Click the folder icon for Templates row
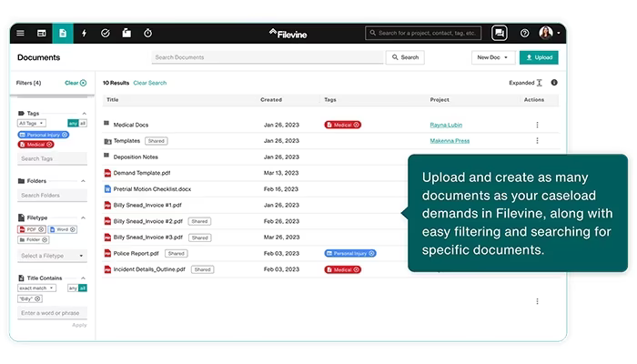637x364 pixels. [107, 141]
